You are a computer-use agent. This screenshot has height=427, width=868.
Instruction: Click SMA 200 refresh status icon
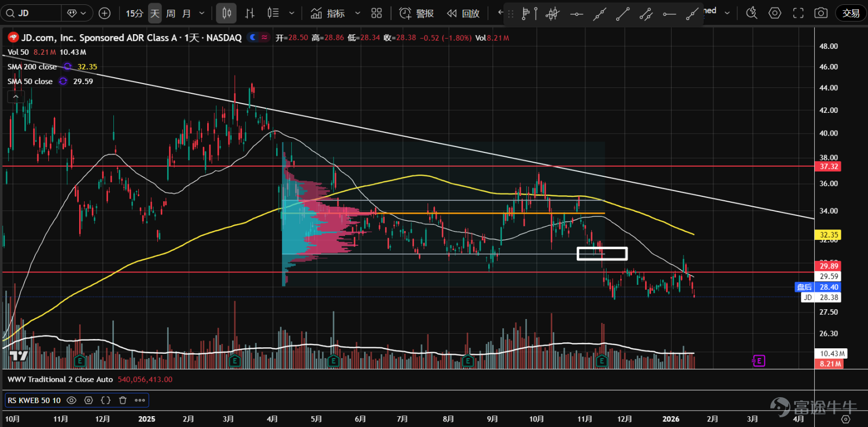pos(68,67)
